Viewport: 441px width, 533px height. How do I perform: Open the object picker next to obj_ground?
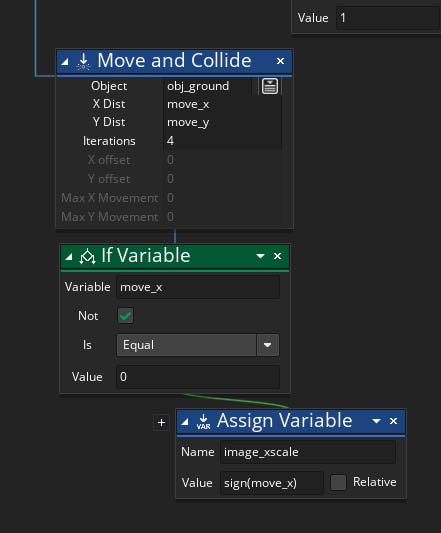click(270, 86)
